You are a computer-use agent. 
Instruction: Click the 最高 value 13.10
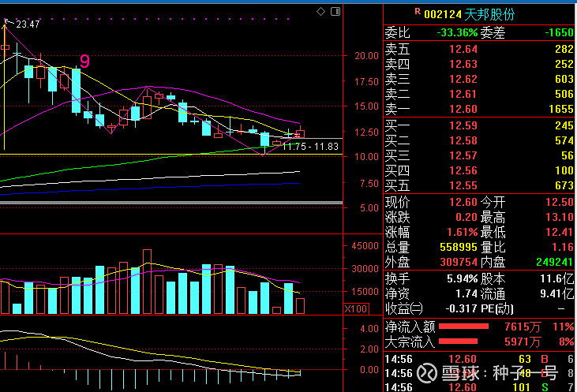click(560, 218)
